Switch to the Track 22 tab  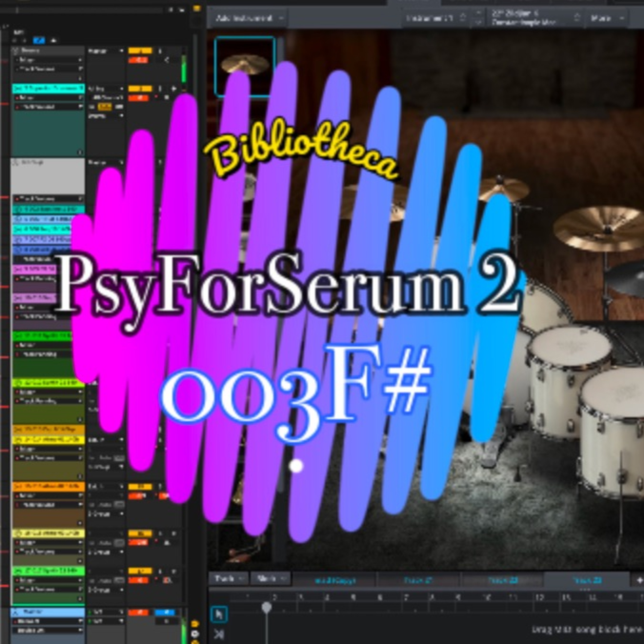click(503, 580)
